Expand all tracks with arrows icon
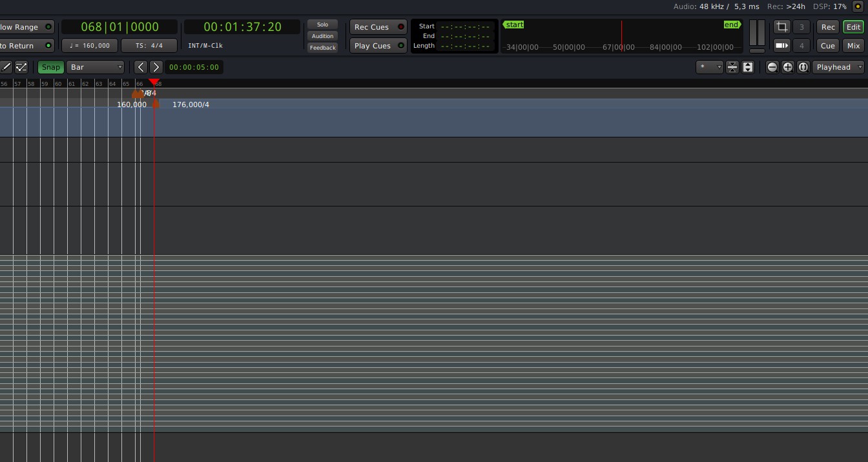 (748, 67)
